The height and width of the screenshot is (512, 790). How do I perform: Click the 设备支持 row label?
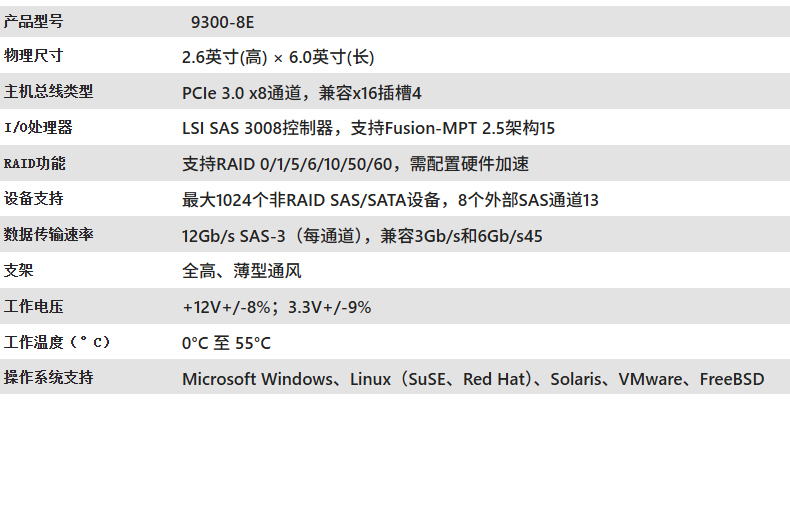coord(33,199)
